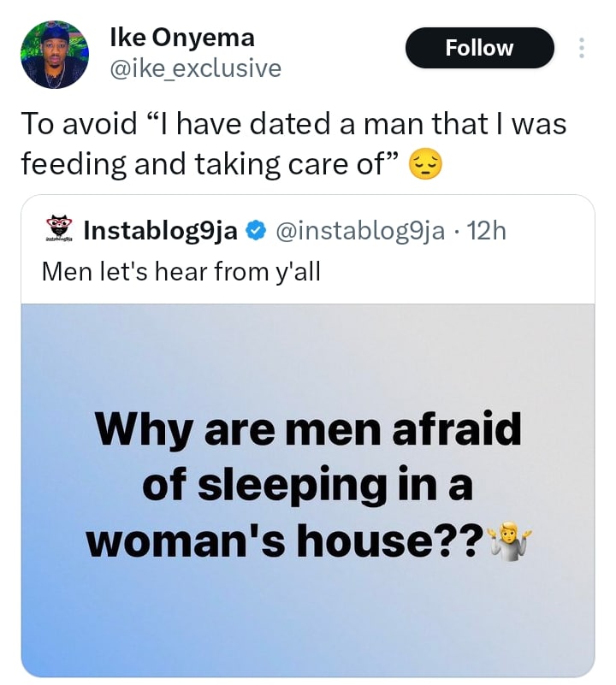The height and width of the screenshot is (685, 616).
Task: Click the pensive face emoji
Action: 425,162
